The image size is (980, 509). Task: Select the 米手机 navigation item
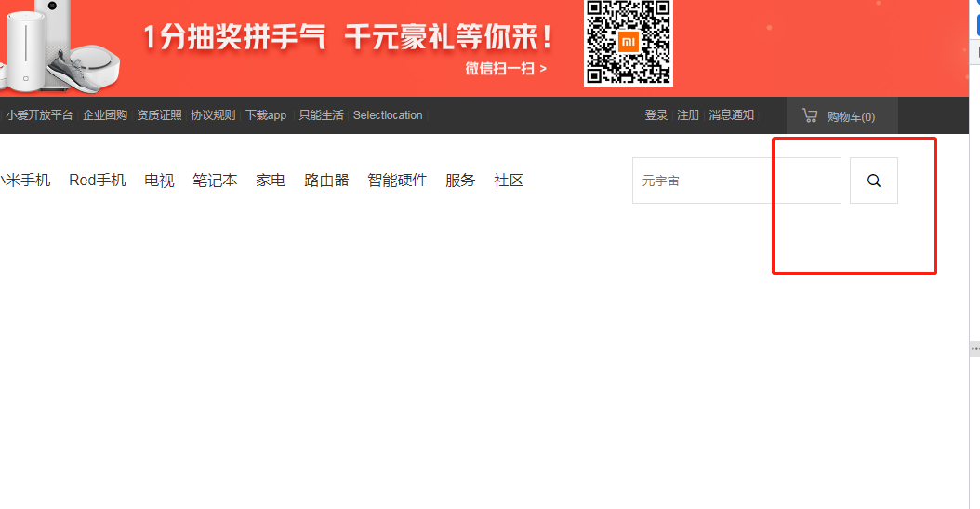click(x=25, y=181)
